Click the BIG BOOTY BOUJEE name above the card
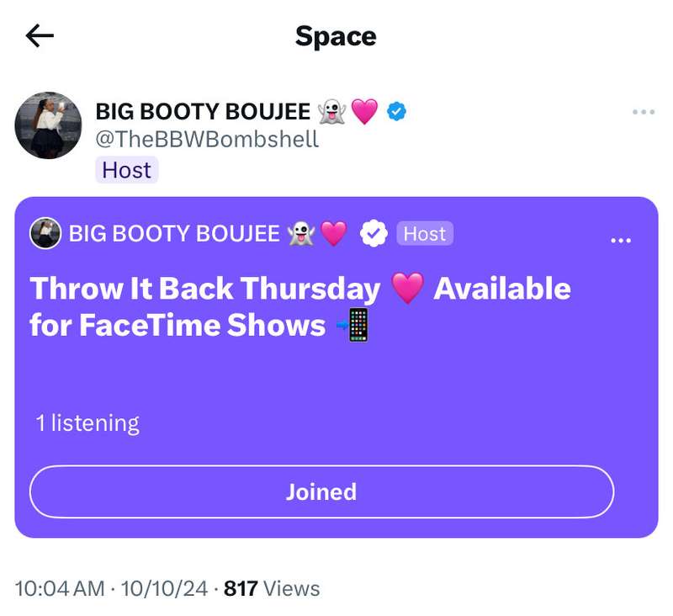The height and width of the screenshot is (616, 673). tap(204, 111)
